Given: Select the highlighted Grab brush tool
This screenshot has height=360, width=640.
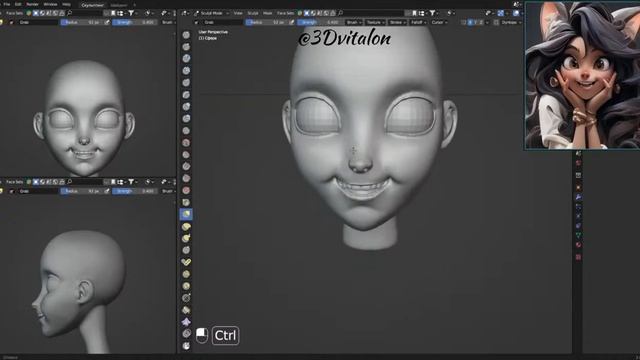Looking at the screenshot, I should (x=186, y=214).
